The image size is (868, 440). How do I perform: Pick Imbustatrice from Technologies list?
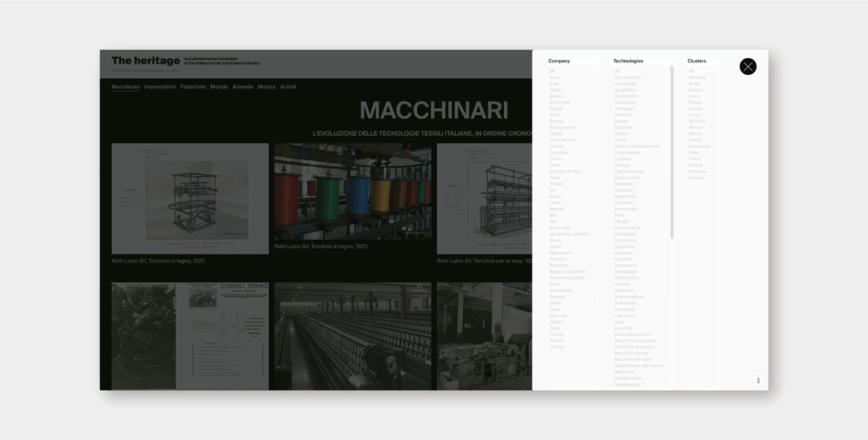click(626, 278)
